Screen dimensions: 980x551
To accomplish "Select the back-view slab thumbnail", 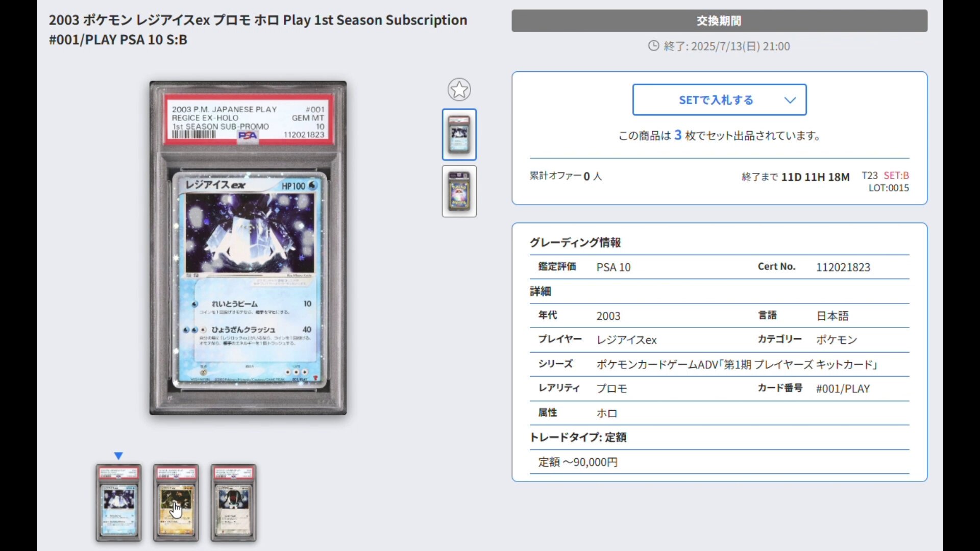I will pyautogui.click(x=459, y=191).
